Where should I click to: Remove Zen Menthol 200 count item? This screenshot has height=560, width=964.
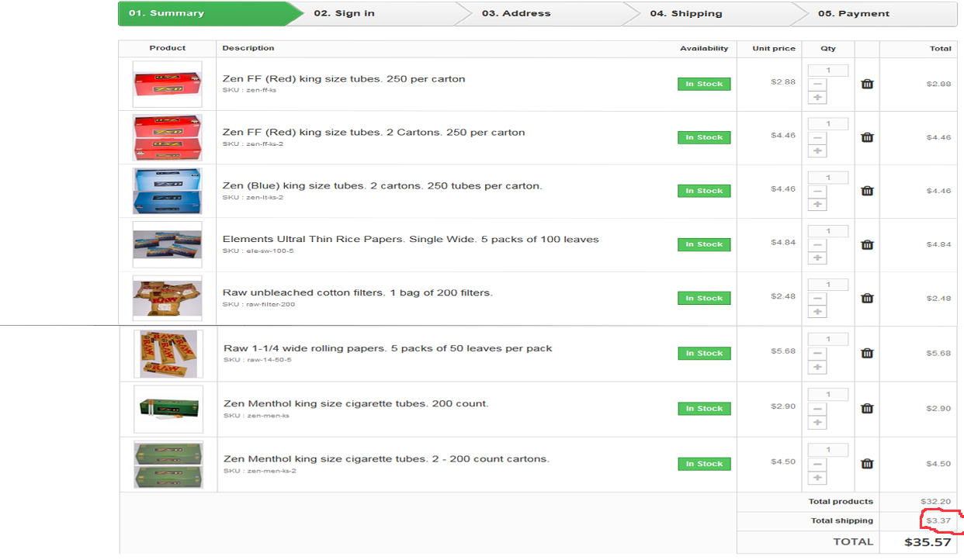(867, 408)
